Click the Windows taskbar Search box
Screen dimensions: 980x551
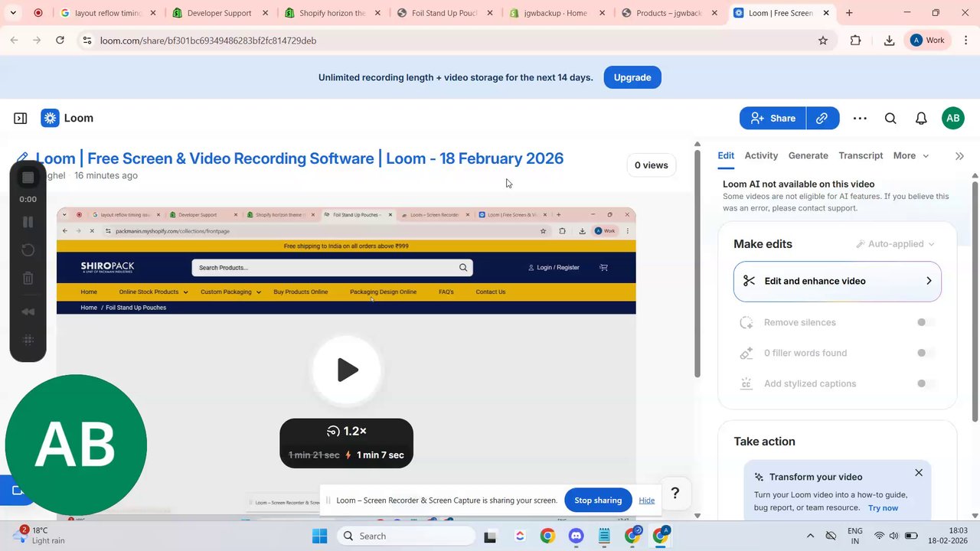pyautogui.click(x=406, y=536)
